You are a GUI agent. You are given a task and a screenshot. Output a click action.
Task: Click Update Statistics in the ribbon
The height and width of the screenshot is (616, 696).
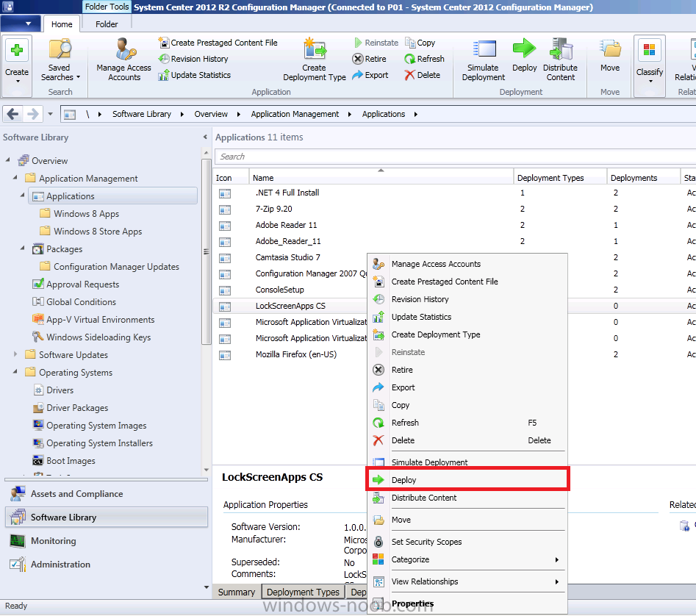[195, 75]
